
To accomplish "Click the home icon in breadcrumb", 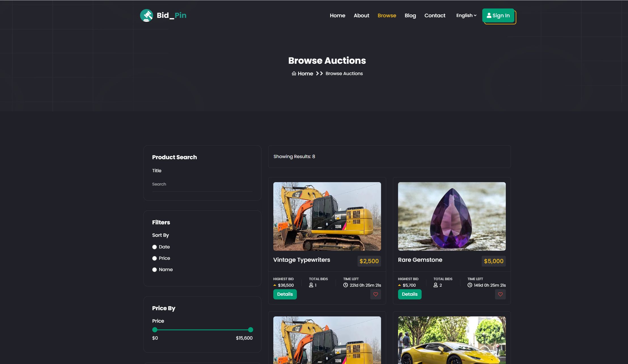I will tap(294, 74).
